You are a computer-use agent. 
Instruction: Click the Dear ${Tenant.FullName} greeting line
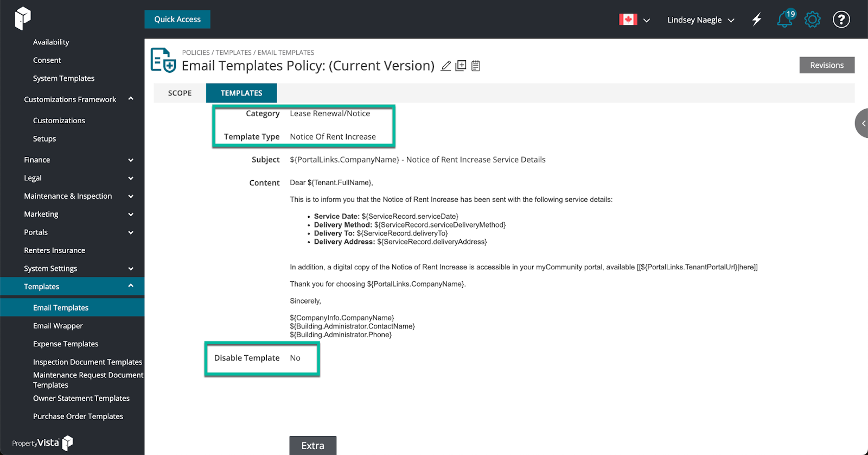[x=331, y=182]
